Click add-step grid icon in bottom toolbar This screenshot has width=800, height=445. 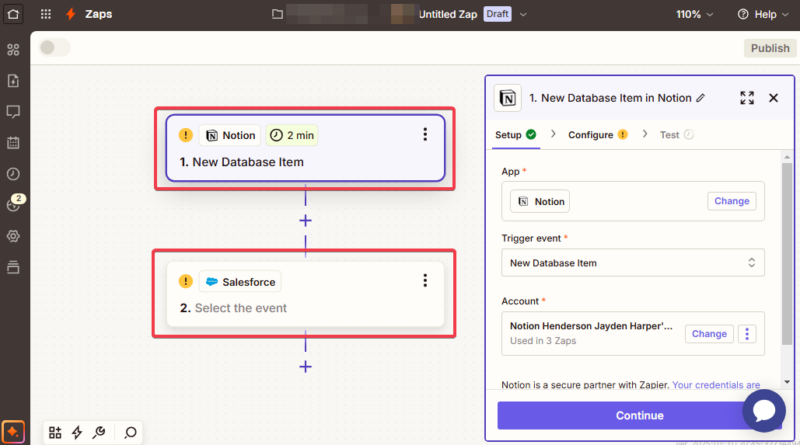55,433
